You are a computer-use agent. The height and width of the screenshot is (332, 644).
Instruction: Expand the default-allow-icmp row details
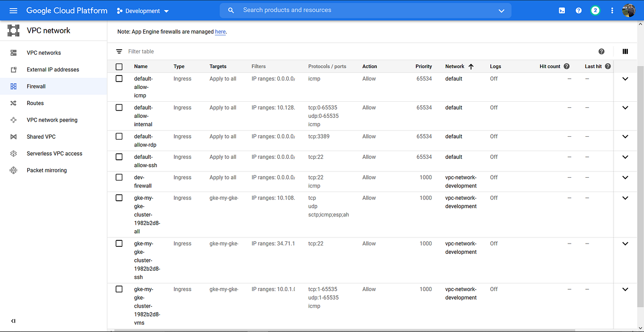click(625, 79)
